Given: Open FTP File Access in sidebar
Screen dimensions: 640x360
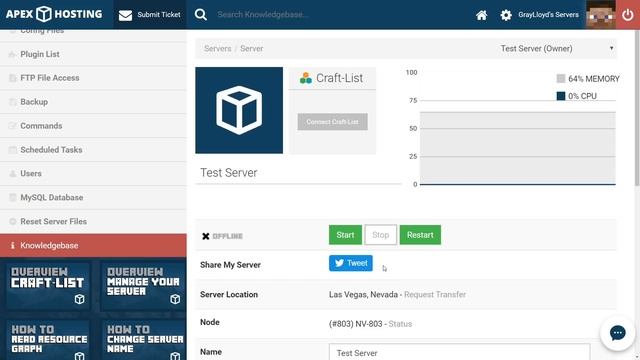Looking at the screenshot, I should click(x=93, y=78).
